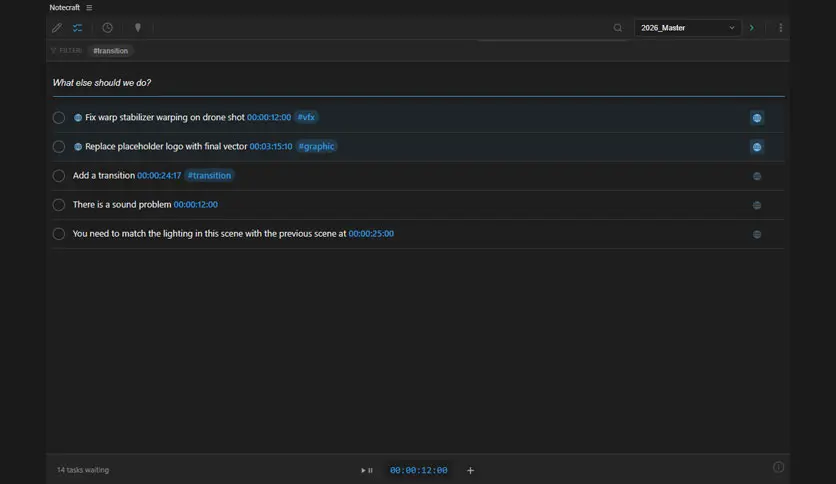This screenshot has height=484, width=836.
Task: Toggle the gray marker icon on Add a transition row
Action: (757, 176)
